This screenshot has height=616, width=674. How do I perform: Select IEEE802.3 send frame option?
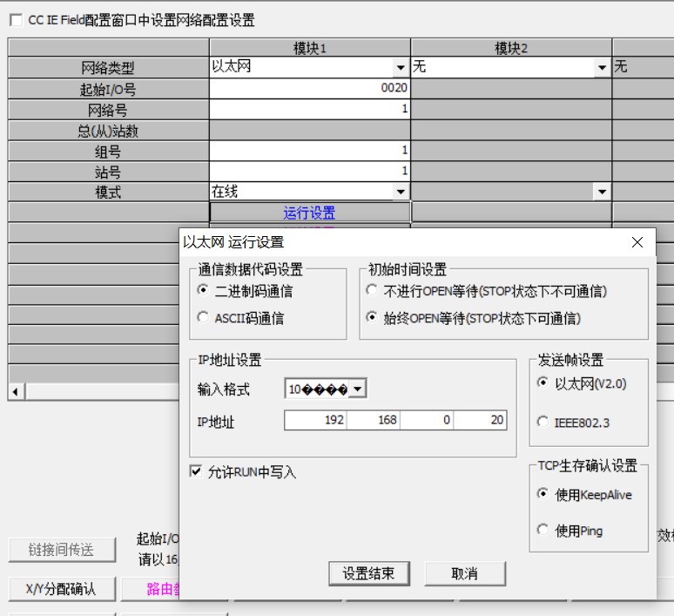543,423
